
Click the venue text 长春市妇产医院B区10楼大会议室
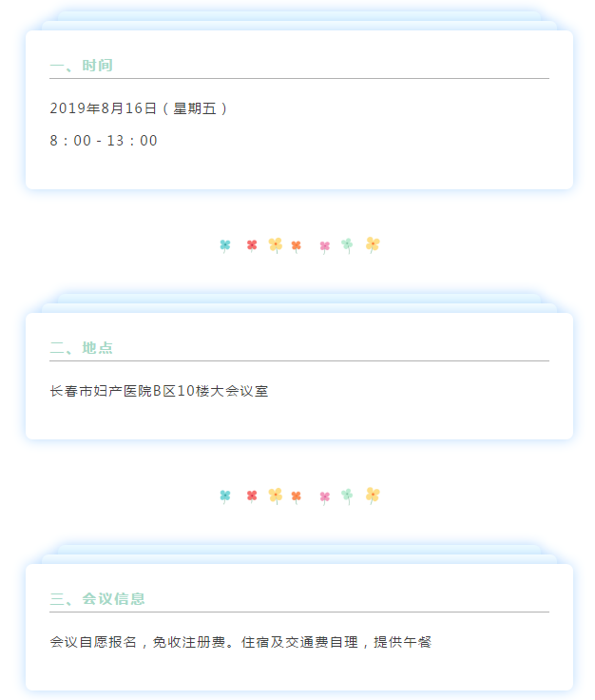click(x=159, y=391)
